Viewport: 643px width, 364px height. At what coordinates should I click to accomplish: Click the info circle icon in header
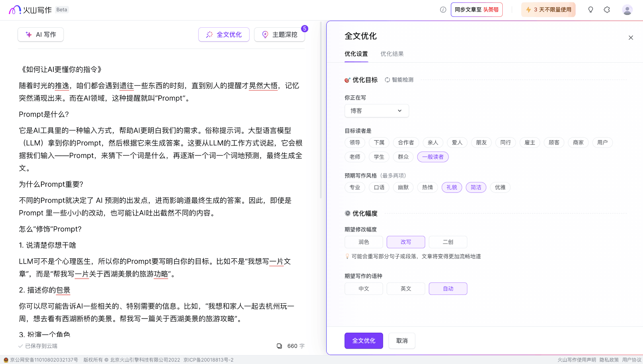tap(443, 10)
